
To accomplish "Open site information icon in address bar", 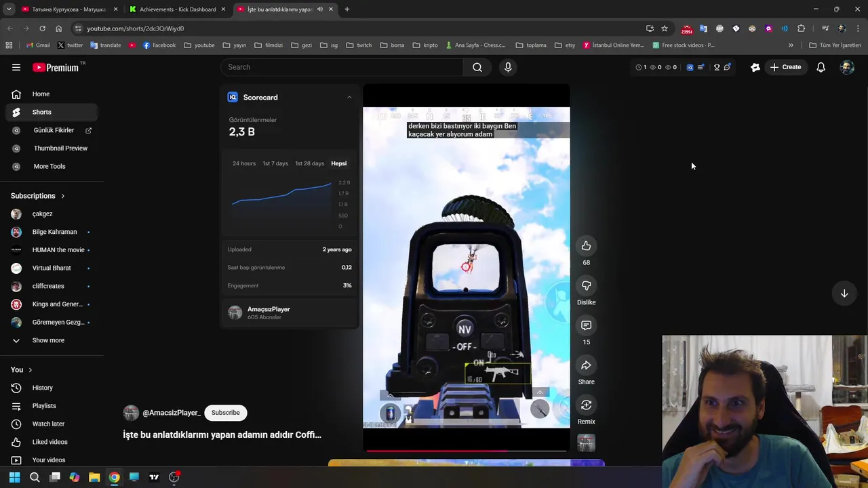I will [x=78, y=28].
